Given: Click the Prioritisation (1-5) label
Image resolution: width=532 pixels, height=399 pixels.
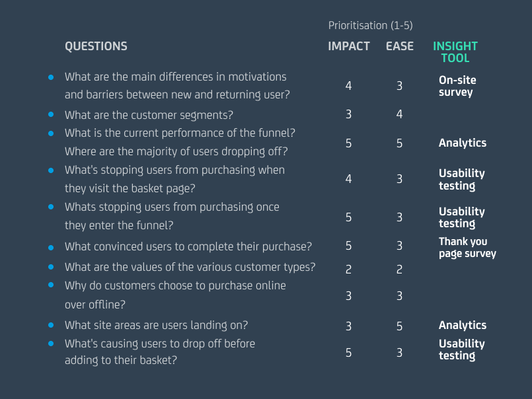Looking at the screenshot, I should click(x=370, y=26).
